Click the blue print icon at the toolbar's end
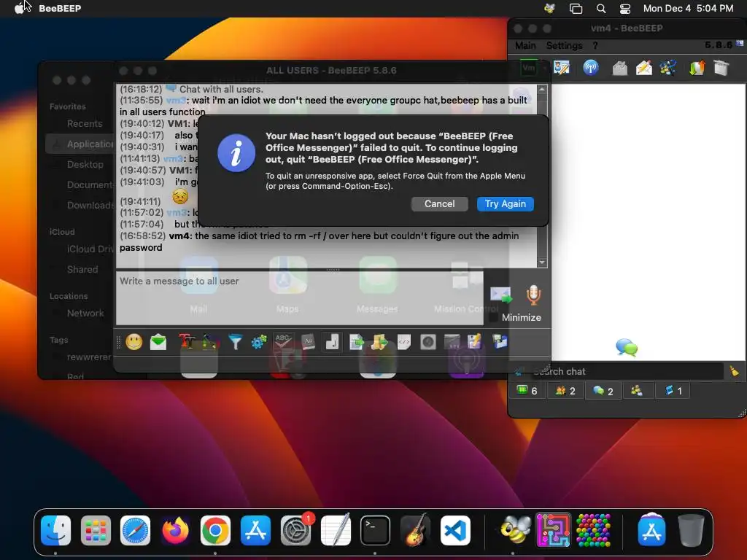747x560 pixels. click(x=500, y=341)
